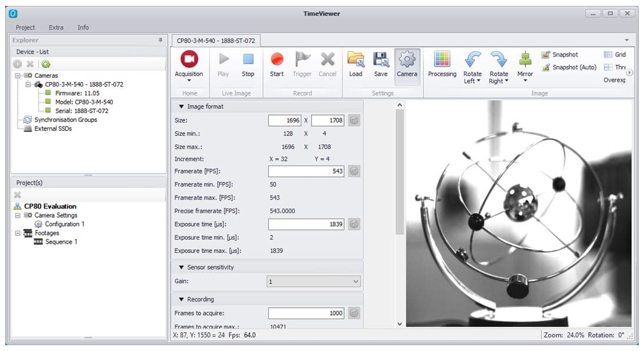Refresh the device list

tap(46, 64)
